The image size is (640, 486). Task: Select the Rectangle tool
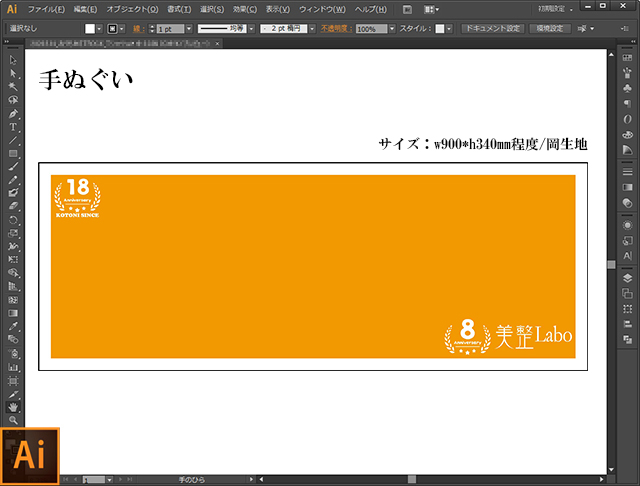(13, 153)
